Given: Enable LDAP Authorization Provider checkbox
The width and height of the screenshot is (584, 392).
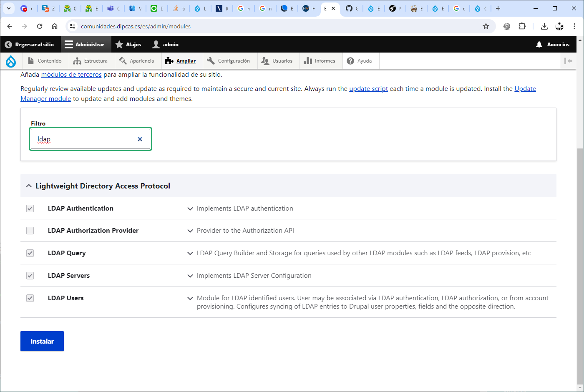Looking at the screenshot, I should [x=30, y=231].
